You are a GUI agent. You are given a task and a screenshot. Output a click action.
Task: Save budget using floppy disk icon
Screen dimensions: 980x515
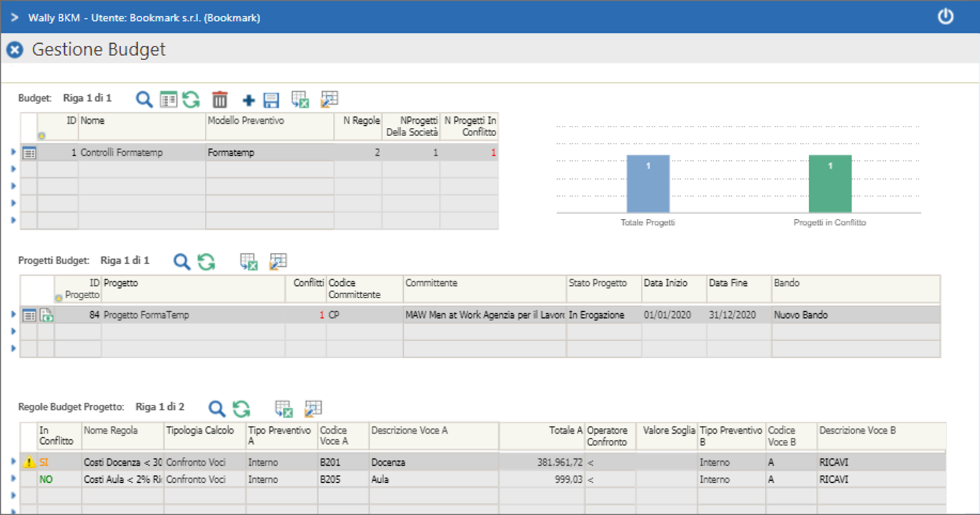click(x=271, y=101)
